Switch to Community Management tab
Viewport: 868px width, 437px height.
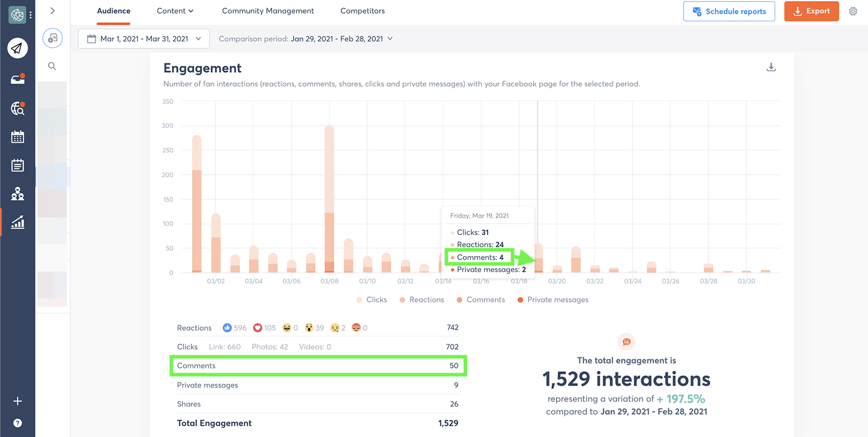coord(268,11)
